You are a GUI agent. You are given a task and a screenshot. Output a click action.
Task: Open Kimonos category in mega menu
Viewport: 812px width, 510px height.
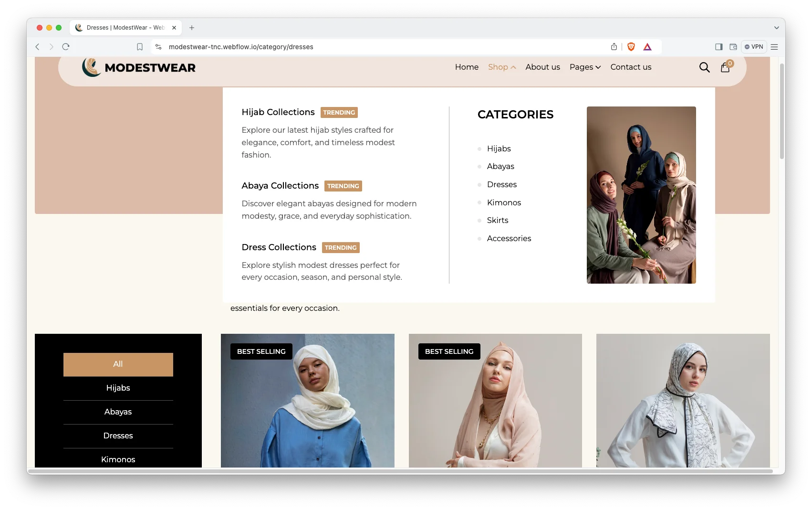(x=504, y=202)
